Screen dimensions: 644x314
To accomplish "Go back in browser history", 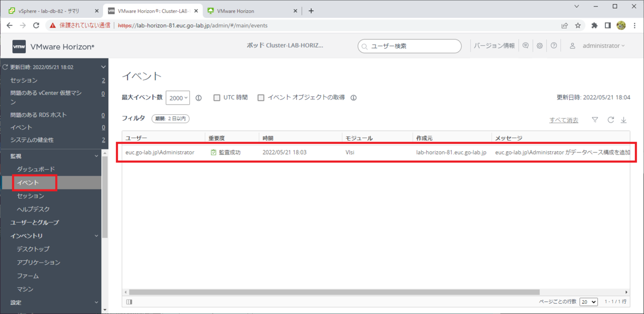I will [9, 25].
